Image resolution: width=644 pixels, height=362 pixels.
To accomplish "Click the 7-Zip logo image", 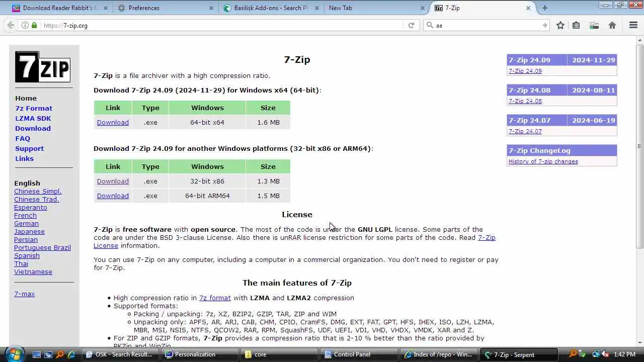I will [x=43, y=66].
